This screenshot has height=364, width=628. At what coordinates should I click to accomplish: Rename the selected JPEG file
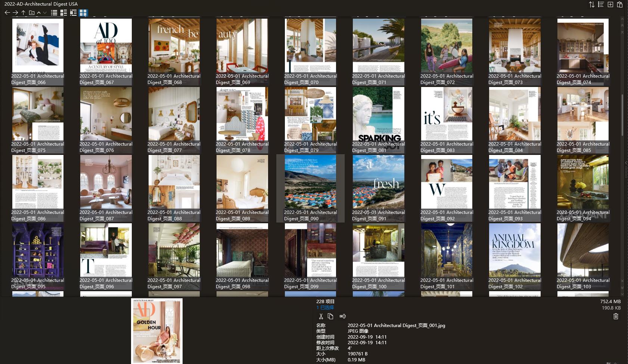click(x=343, y=316)
